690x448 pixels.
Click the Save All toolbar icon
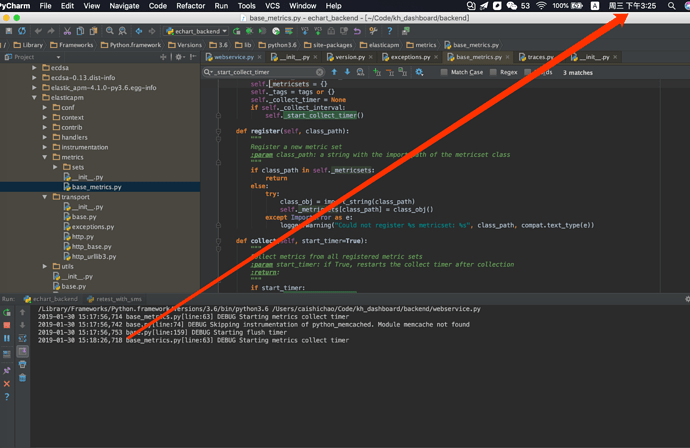coord(9,31)
